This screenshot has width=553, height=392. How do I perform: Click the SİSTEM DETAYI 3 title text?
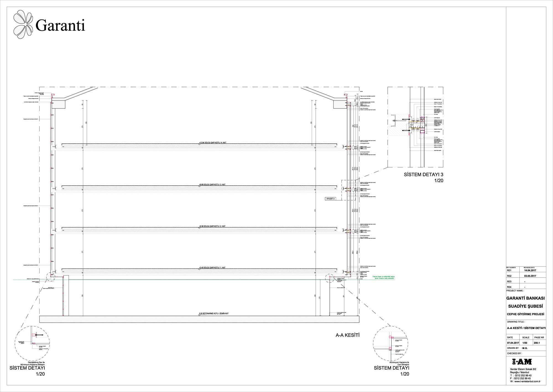click(x=423, y=175)
